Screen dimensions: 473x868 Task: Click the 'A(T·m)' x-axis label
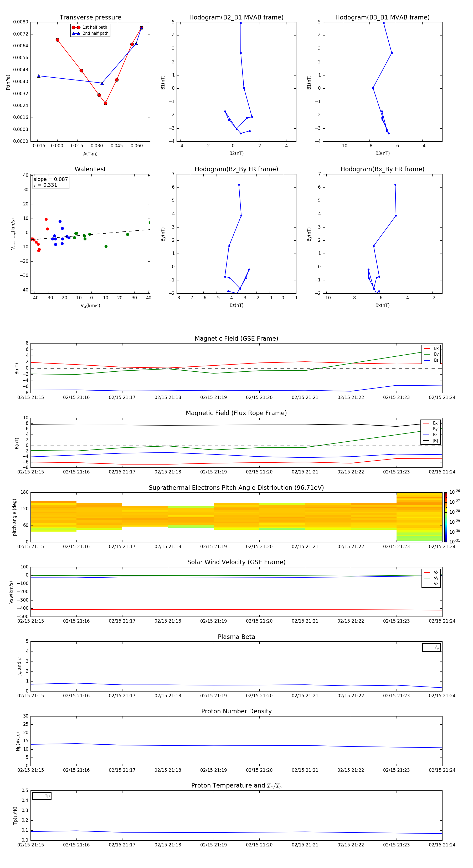90,154
